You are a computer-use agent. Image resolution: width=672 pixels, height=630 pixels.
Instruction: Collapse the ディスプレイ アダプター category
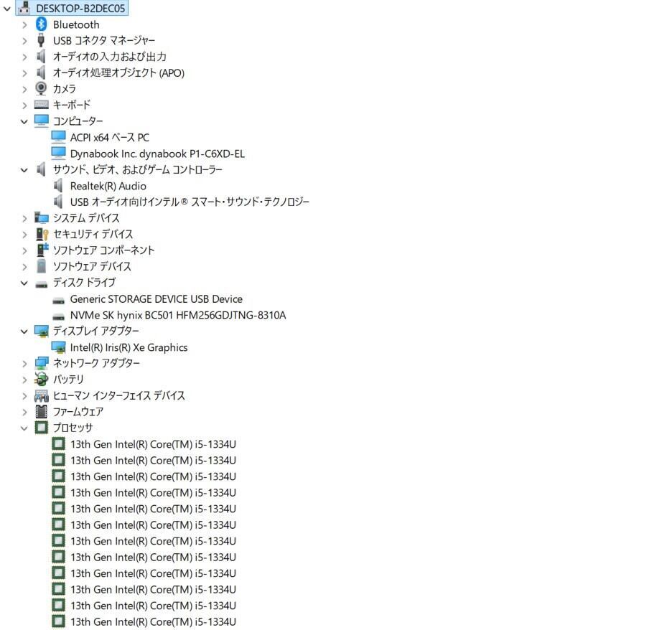[x=24, y=332]
